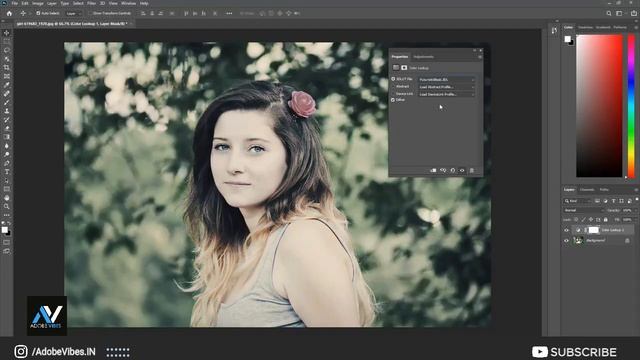Click inside the color picker field
The width and height of the screenshot is (640, 360).
pyautogui.click(x=599, y=106)
